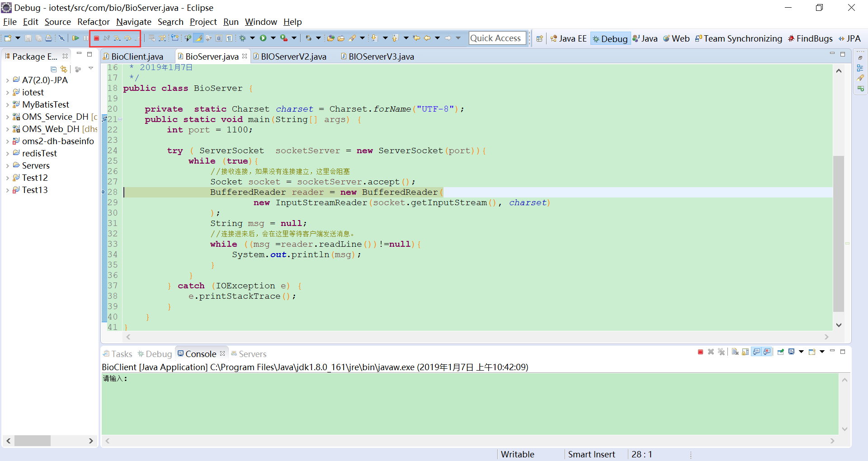868x461 pixels.
Task: Click the Save All icon
Action: tap(38, 38)
